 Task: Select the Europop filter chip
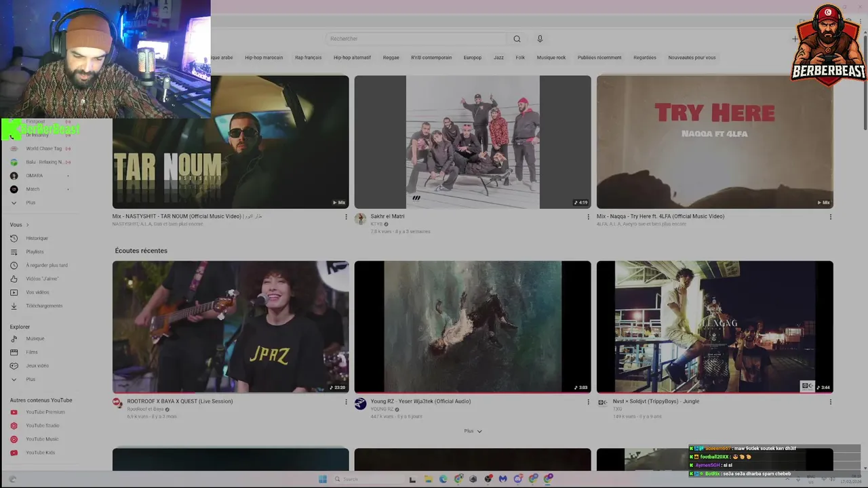coord(473,58)
